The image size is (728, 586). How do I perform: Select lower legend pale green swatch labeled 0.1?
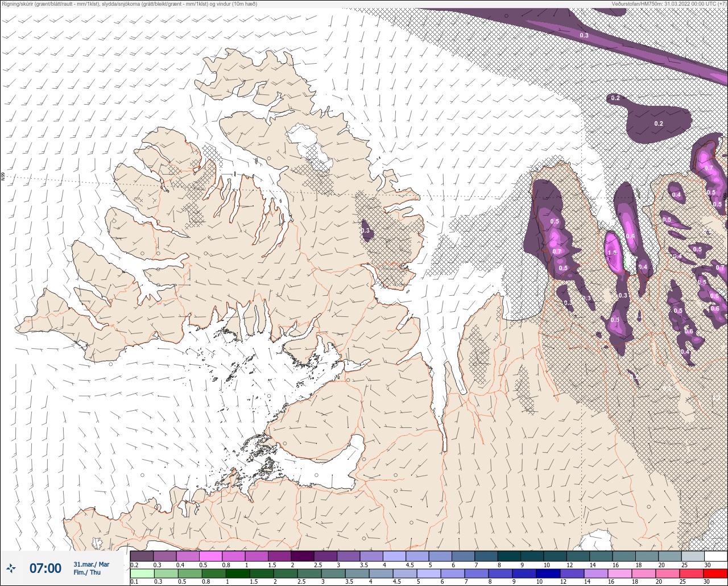[x=142, y=573]
